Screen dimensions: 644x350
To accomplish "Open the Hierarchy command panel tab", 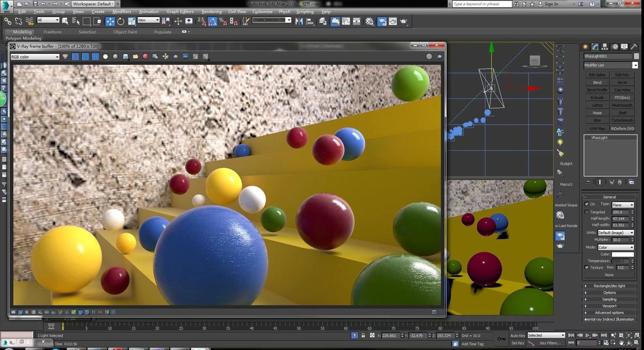I will (x=605, y=47).
